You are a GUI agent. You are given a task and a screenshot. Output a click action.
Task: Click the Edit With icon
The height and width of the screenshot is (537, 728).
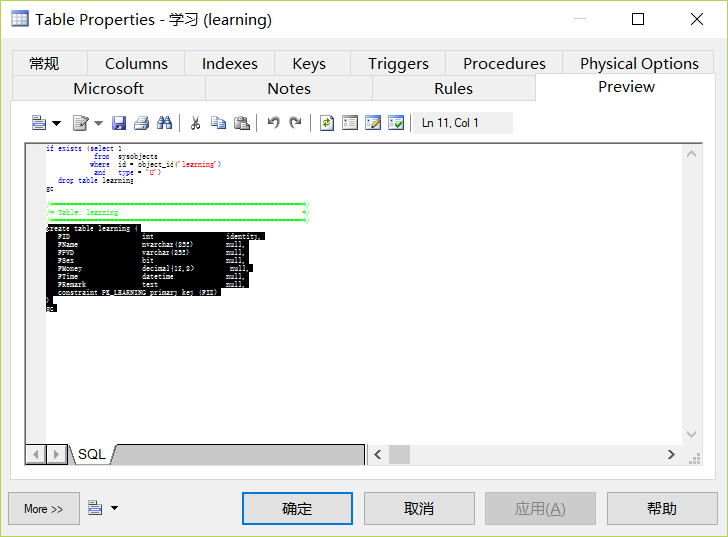pos(81,123)
